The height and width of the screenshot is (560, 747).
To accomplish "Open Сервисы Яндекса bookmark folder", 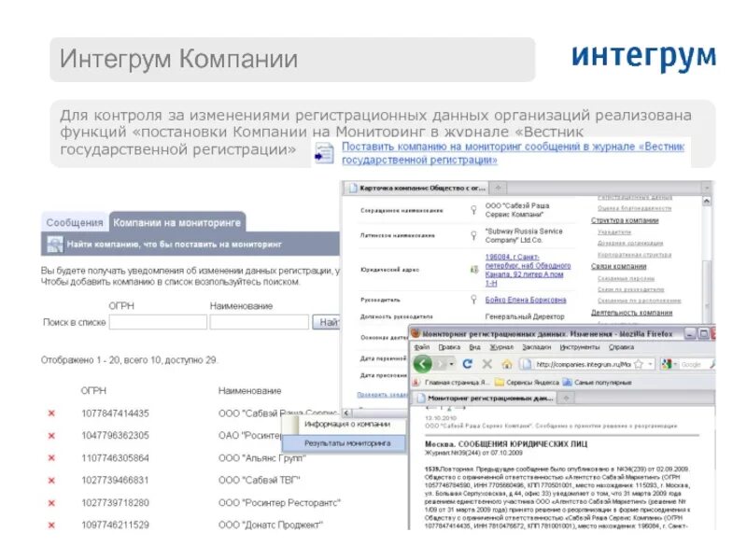I will (527, 383).
